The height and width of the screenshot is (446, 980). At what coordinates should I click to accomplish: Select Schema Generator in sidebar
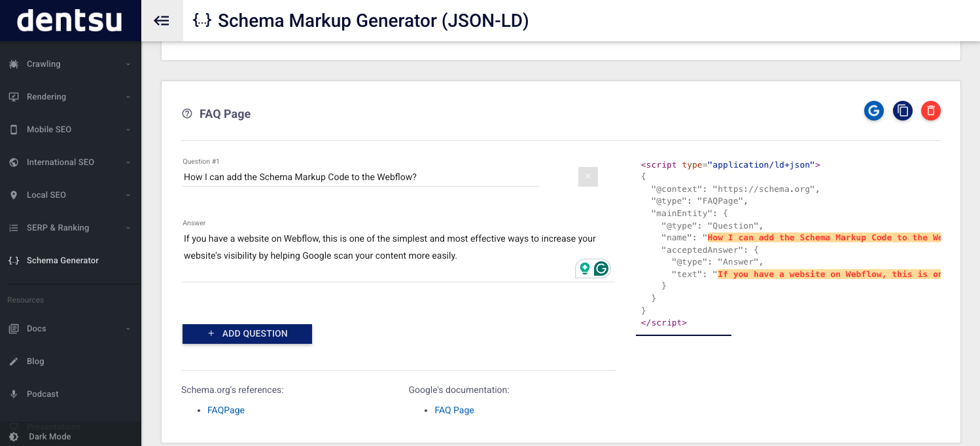click(x=71, y=261)
